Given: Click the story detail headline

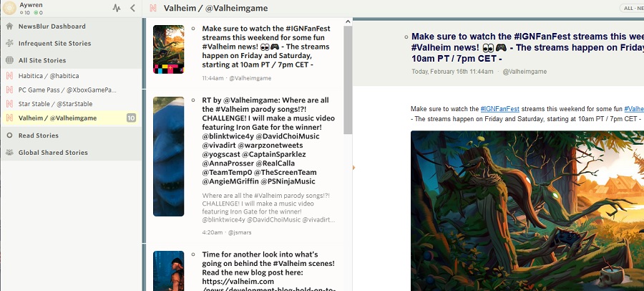Looking at the screenshot, I should click(x=528, y=47).
